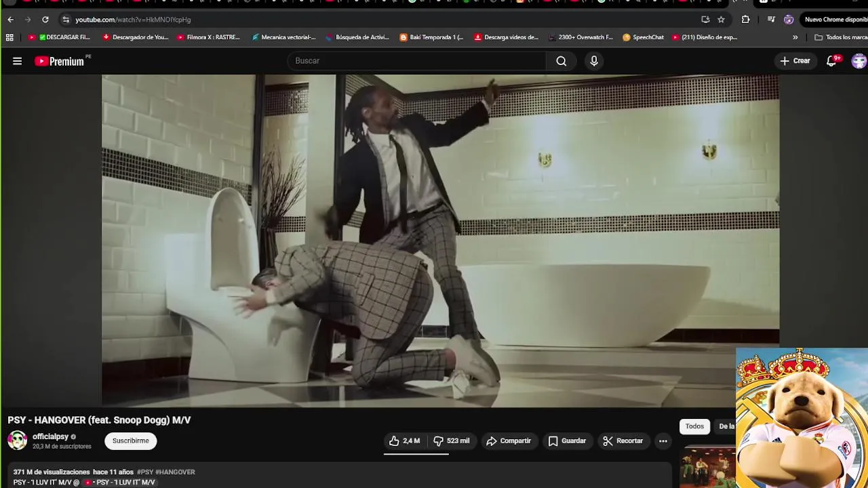Bookmark this page with star icon
This screenshot has width=868, height=488.
pyautogui.click(x=721, y=20)
